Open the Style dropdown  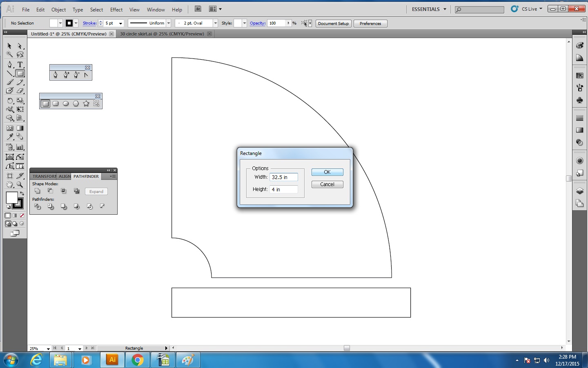click(245, 23)
